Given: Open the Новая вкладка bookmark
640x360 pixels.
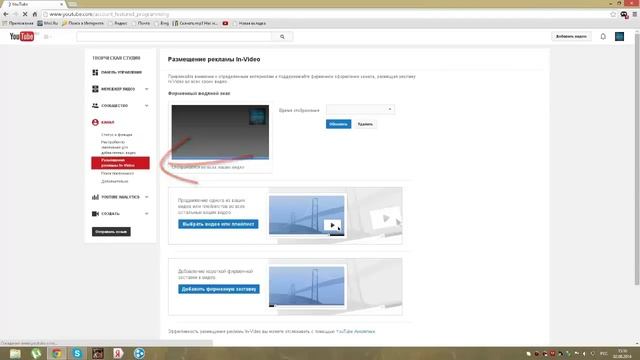Looking at the screenshot, I should (x=249, y=23).
